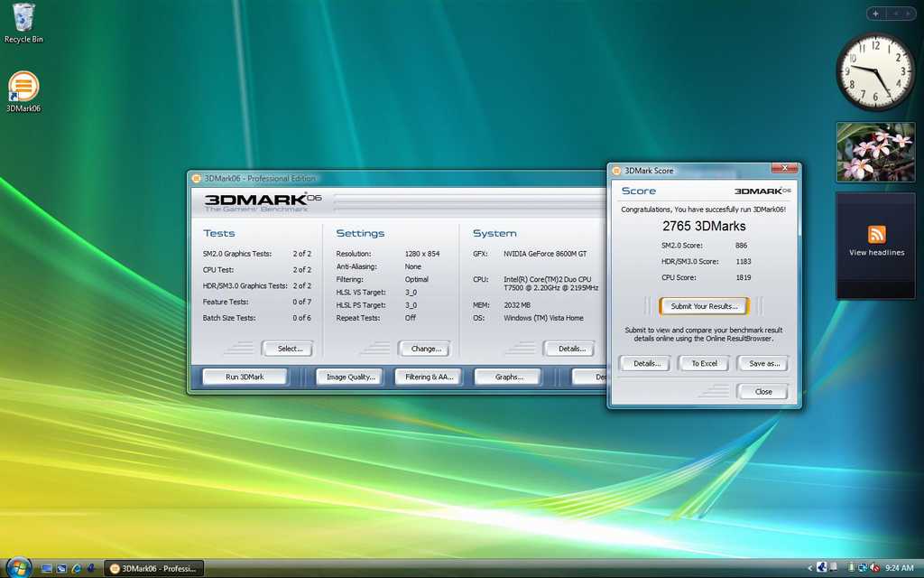Viewport: 924px width, 578px height.
Task: Click the MEM value 2032 MB
Action: (x=517, y=305)
